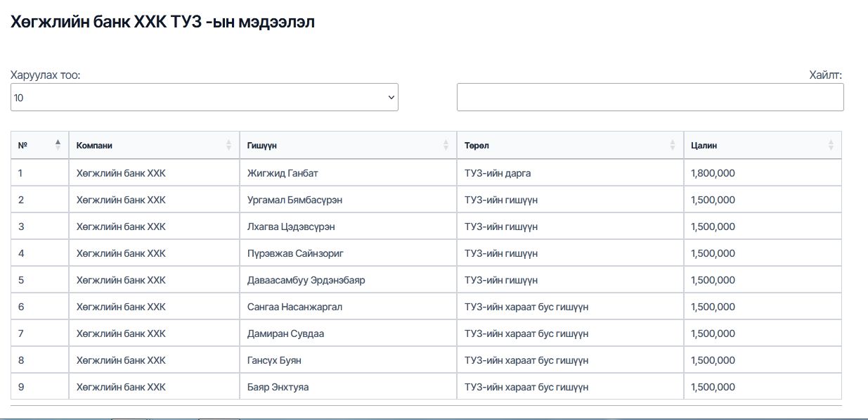
Task: Click sort arrows in № column header
Action: pos(58,145)
